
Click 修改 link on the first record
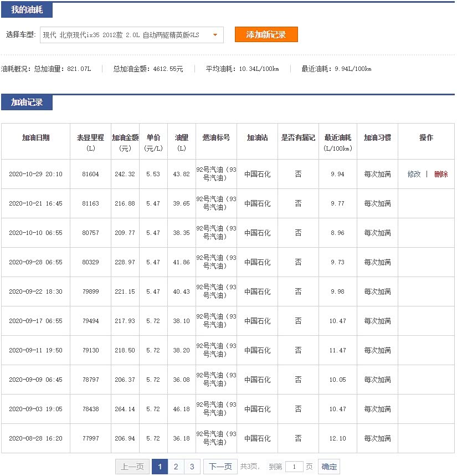(414, 174)
